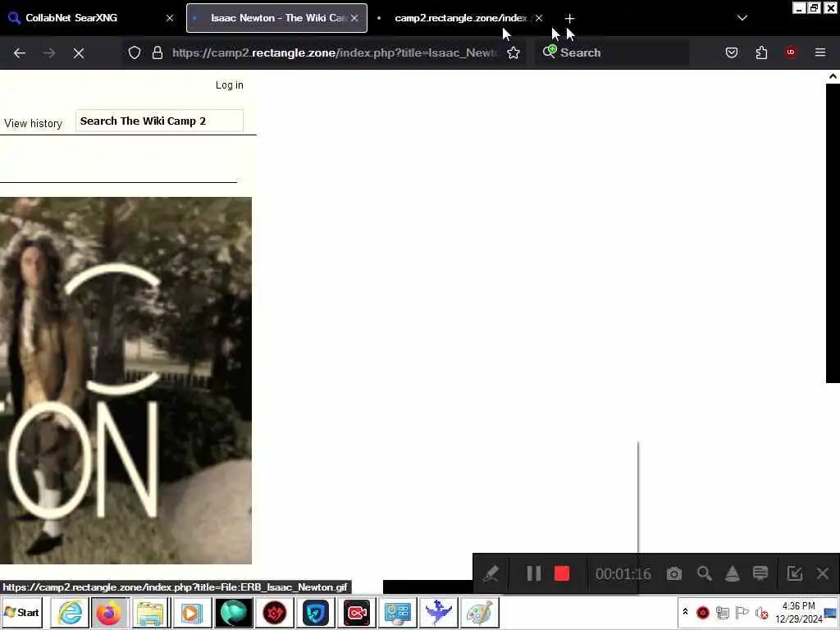
Task: Click the scrollbar up arrow
Action: pyautogui.click(x=833, y=76)
